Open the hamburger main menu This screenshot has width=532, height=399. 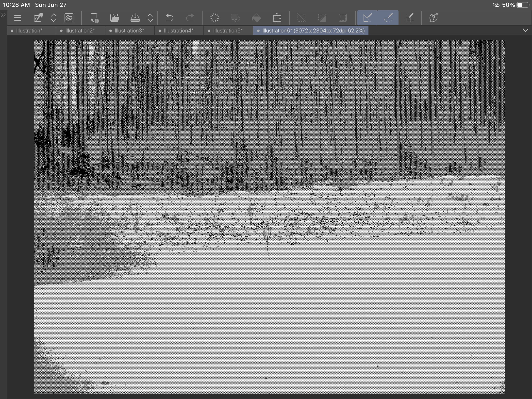pos(17,18)
